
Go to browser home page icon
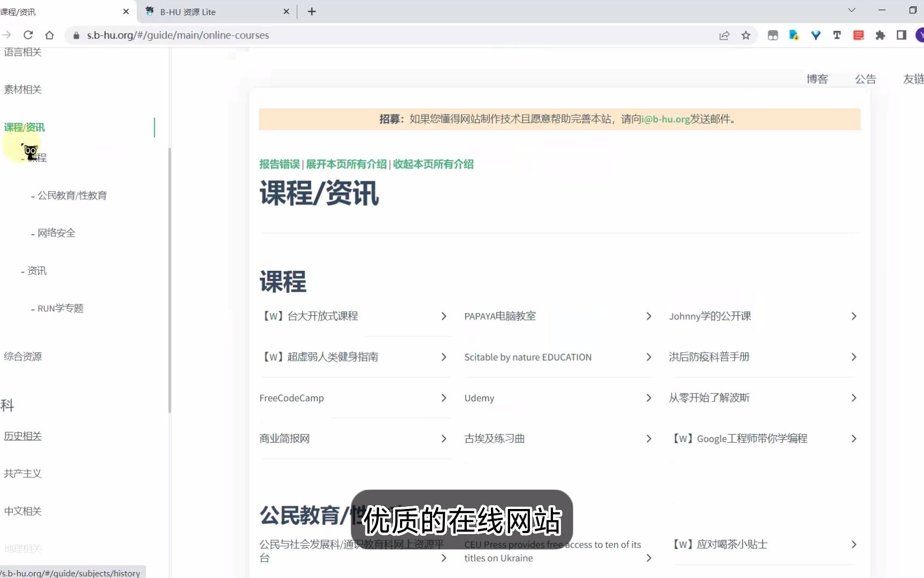(50, 35)
